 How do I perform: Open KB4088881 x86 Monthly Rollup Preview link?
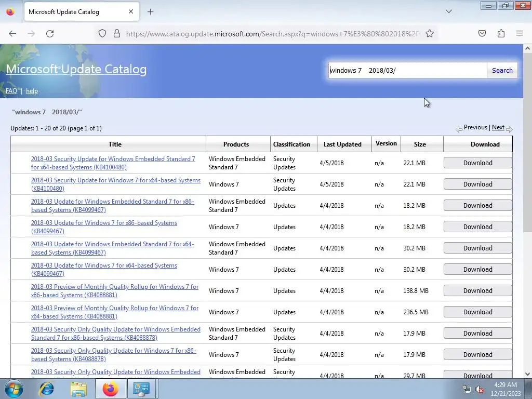(115, 291)
